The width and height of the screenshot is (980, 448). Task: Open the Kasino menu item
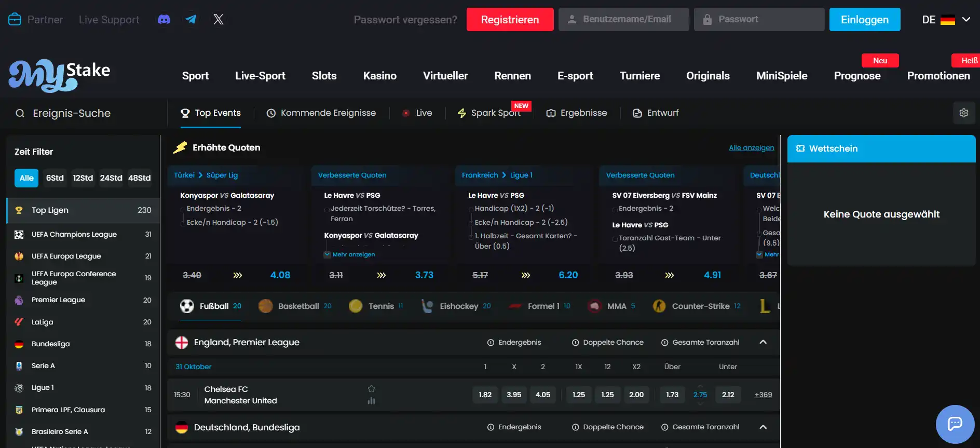[x=380, y=76]
